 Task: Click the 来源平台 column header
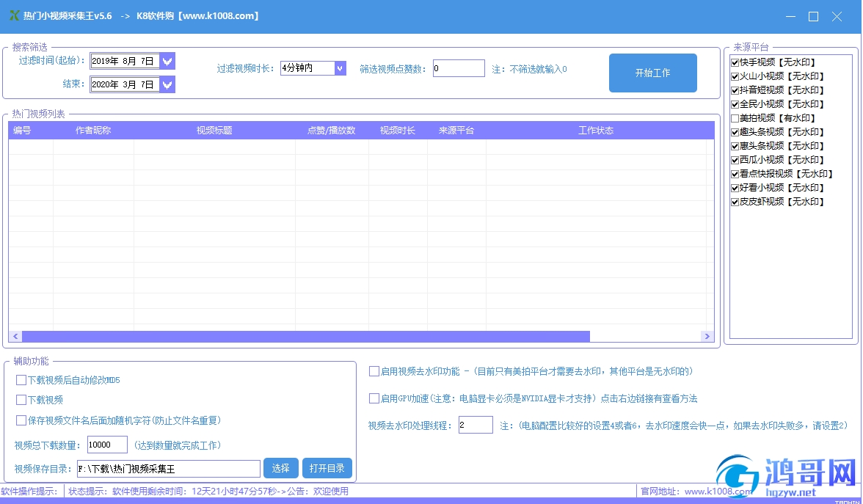coord(456,131)
